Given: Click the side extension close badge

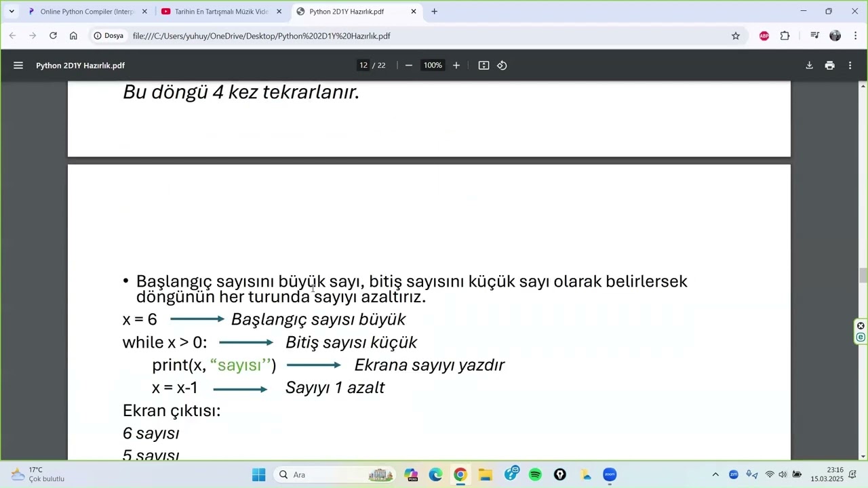Looking at the screenshot, I should (861, 326).
